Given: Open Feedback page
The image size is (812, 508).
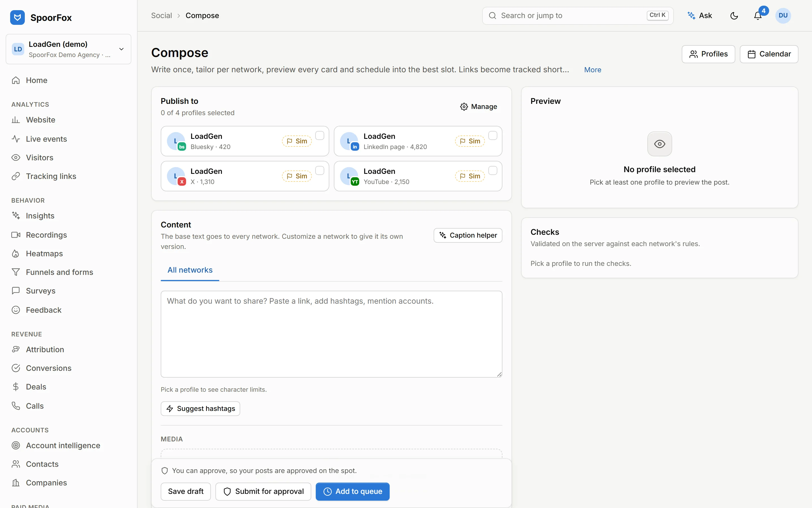Looking at the screenshot, I should 69,310.
